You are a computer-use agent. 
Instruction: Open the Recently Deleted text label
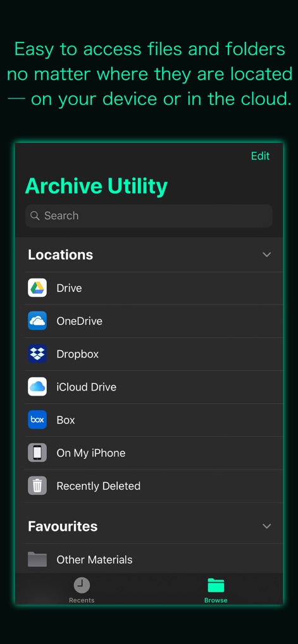click(x=98, y=486)
